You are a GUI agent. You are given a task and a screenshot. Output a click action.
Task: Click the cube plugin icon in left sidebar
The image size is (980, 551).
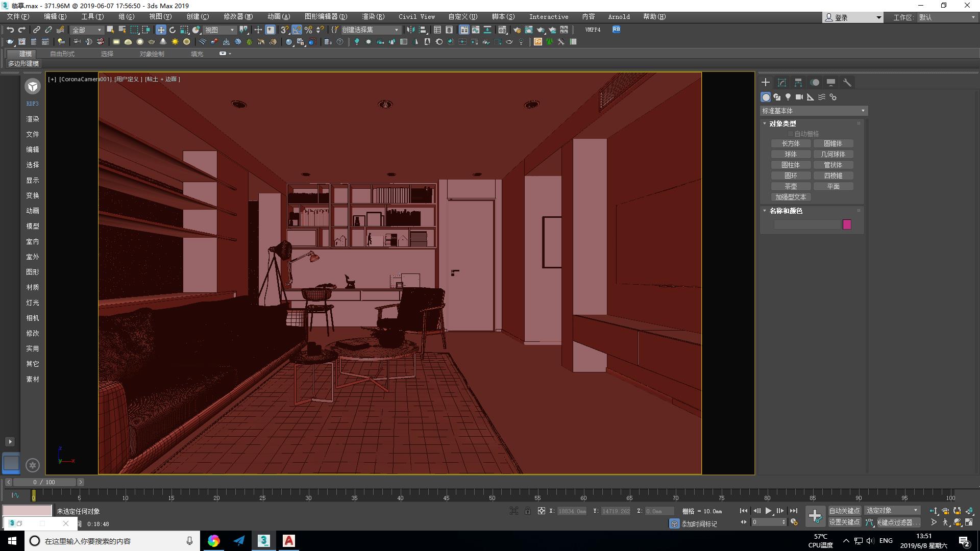point(33,86)
